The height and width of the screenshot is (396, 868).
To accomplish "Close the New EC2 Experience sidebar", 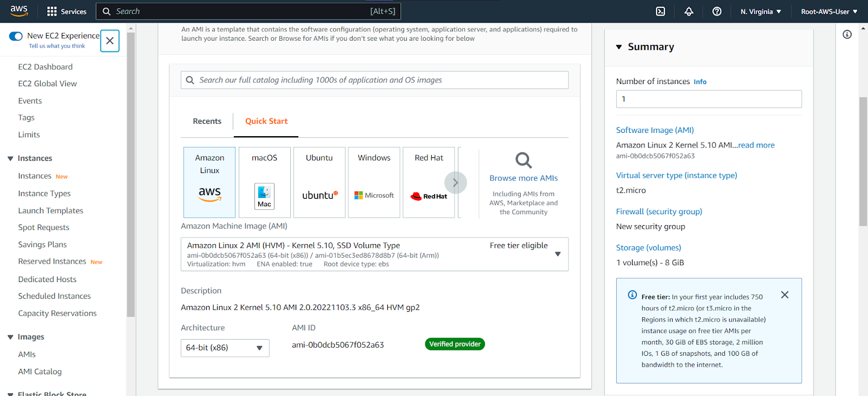I will [x=110, y=41].
